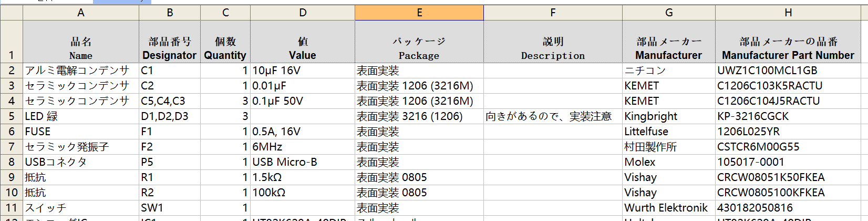Select column H header
The height and width of the screenshot is (221, 868).
(x=788, y=13)
